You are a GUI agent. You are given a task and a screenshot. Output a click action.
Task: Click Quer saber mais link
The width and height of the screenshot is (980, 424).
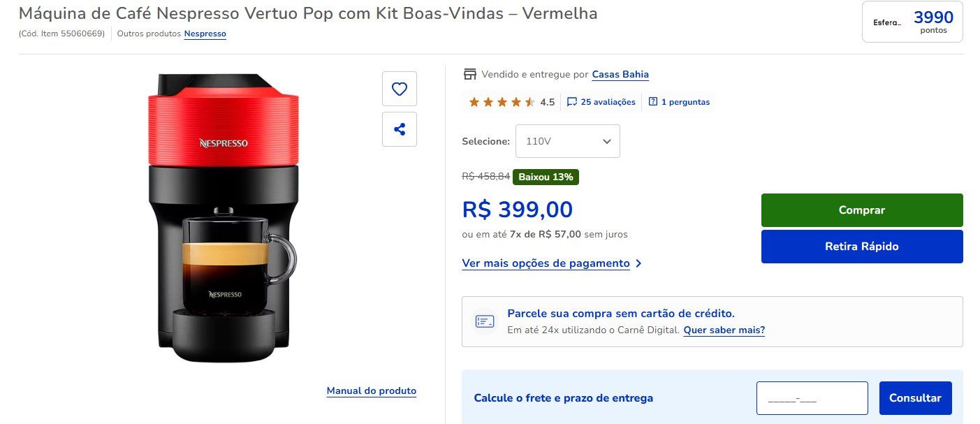click(x=724, y=330)
